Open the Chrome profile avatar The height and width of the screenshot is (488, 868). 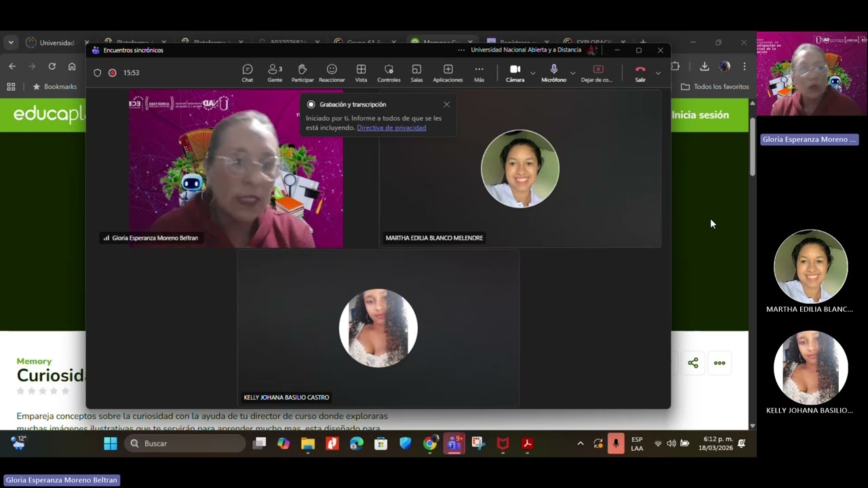pyautogui.click(x=725, y=66)
